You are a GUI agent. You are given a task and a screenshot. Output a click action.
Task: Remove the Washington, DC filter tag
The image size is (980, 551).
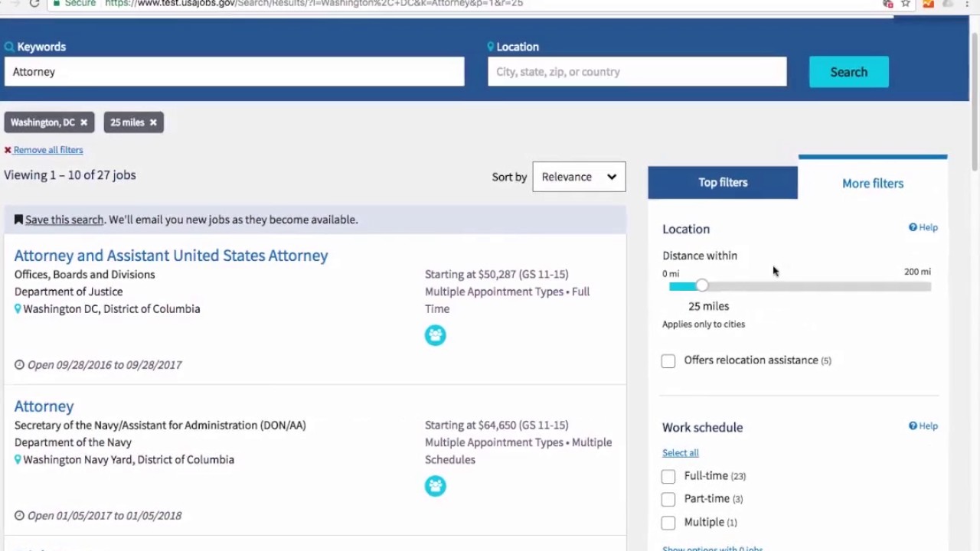pos(84,122)
